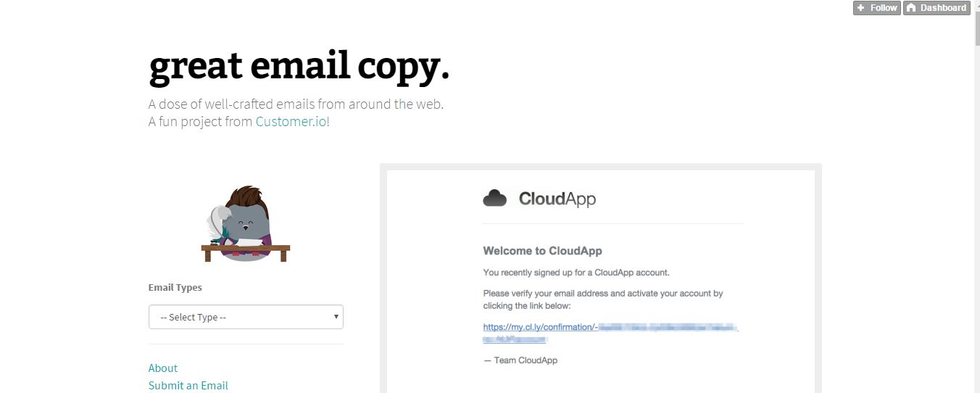The height and width of the screenshot is (393, 980).
Task: Select the Welcome to CloudApp heading
Action: tap(543, 251)
